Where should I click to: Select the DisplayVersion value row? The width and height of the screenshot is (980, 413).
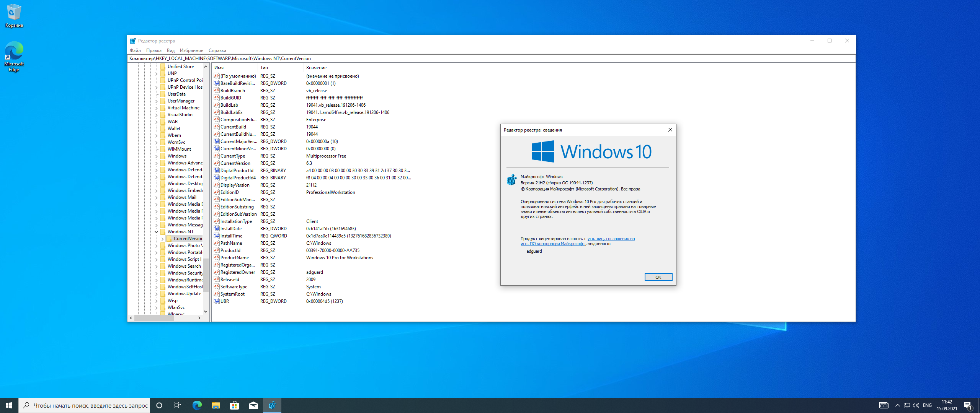313,185
